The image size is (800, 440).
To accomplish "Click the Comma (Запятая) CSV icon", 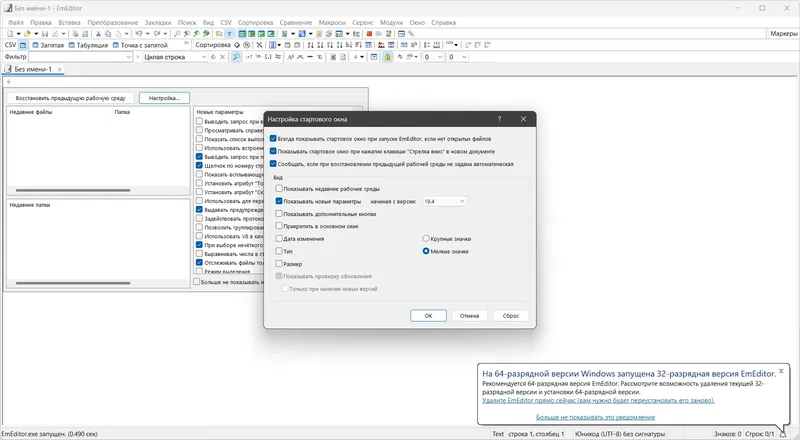I will pos(48,45).
